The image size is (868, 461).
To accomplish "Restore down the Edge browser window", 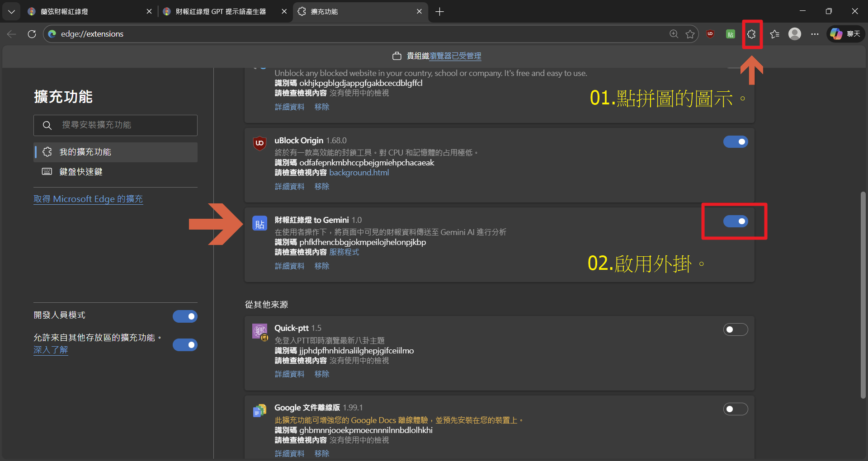I will pyautogui.click(x=829, y=11).
